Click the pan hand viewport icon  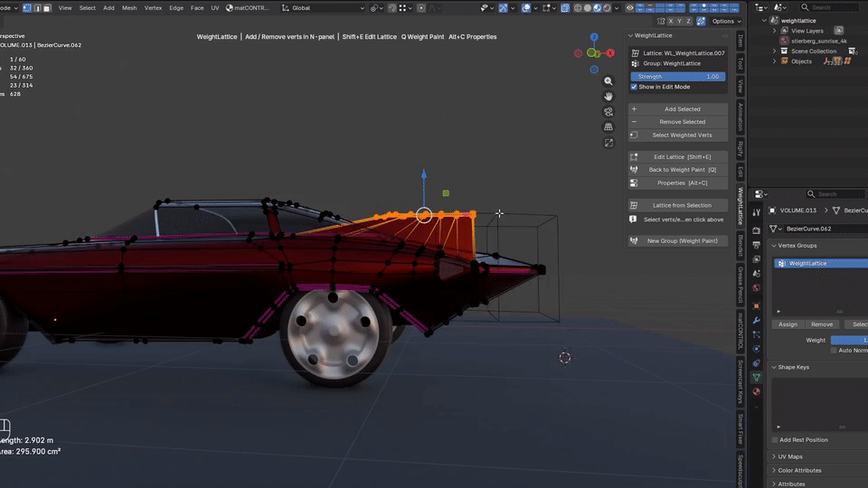609,97
